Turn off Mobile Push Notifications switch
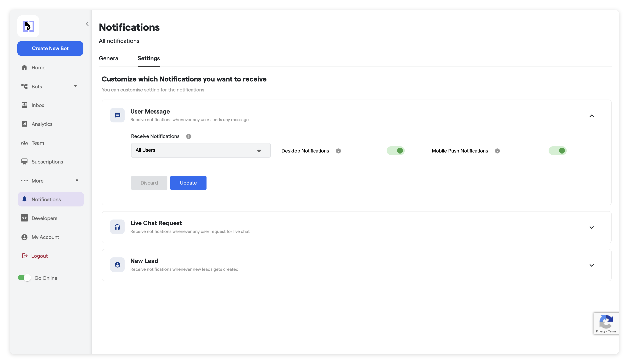 (x=557, y=151)
